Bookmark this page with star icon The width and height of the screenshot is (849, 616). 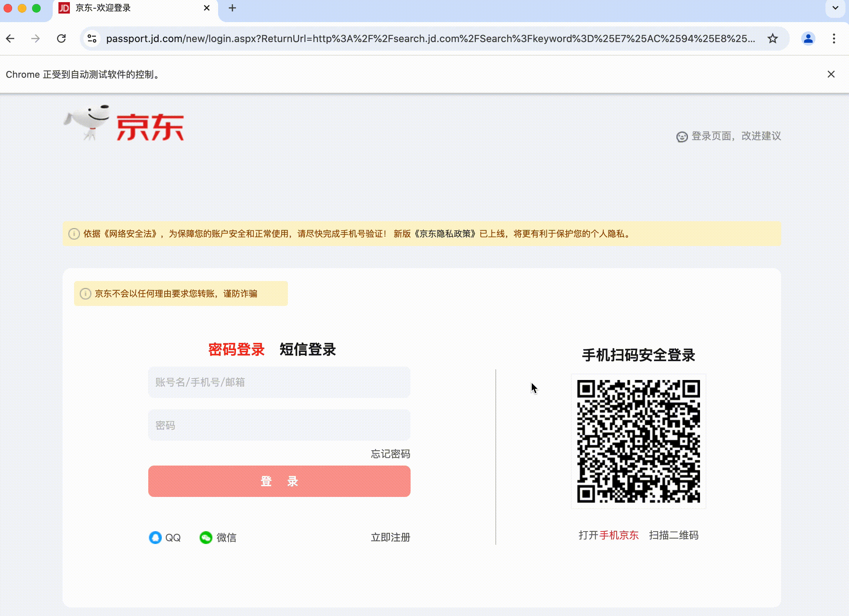(x=772, y=38)
